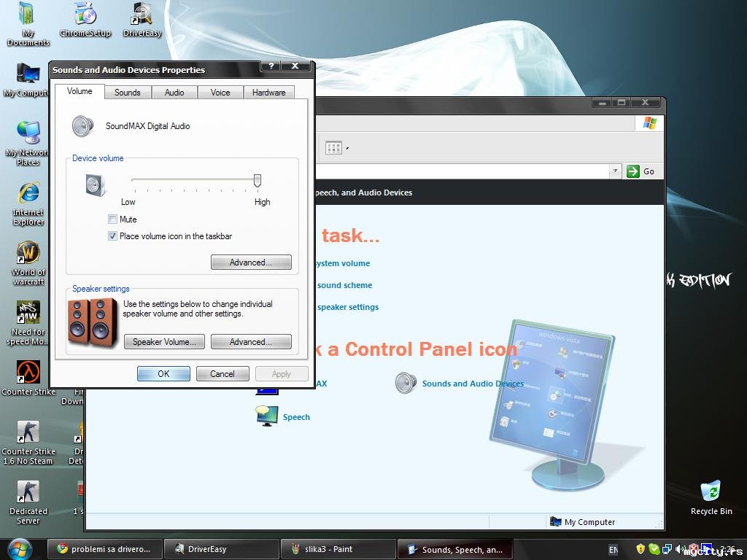Click the EN language bar indicator
Viewport: 747px width, 560px height.
click(614, 550)
